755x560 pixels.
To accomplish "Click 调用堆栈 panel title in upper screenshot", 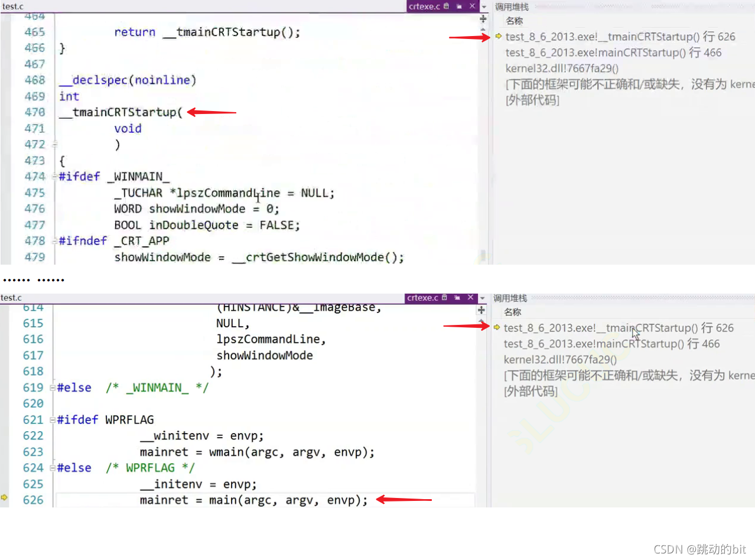I will 512,7.
